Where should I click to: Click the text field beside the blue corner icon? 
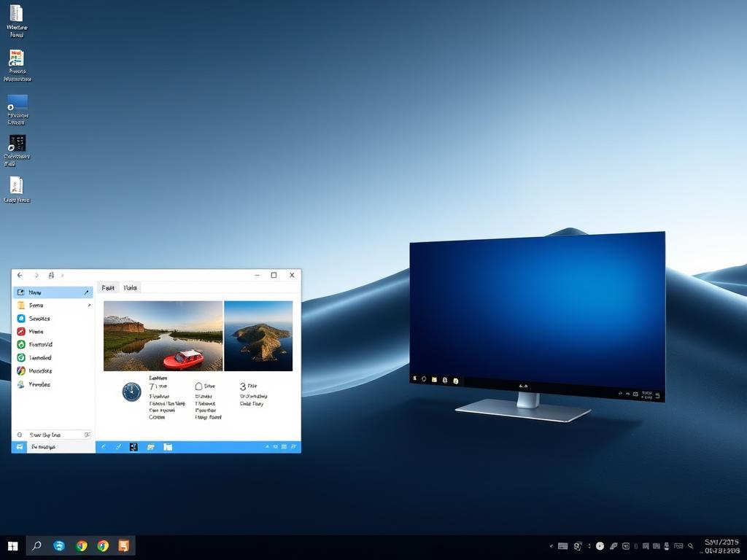(61, 447)
